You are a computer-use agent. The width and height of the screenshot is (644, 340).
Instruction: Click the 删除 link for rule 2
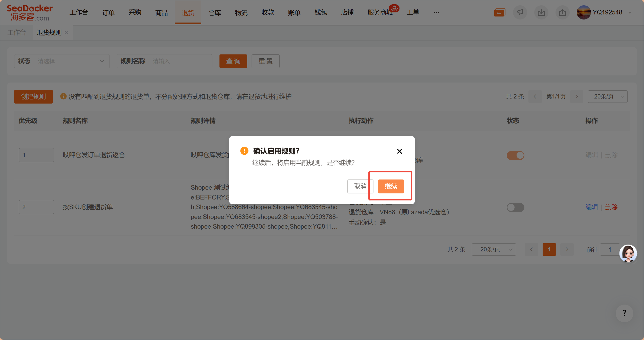[x=611, y=207]
